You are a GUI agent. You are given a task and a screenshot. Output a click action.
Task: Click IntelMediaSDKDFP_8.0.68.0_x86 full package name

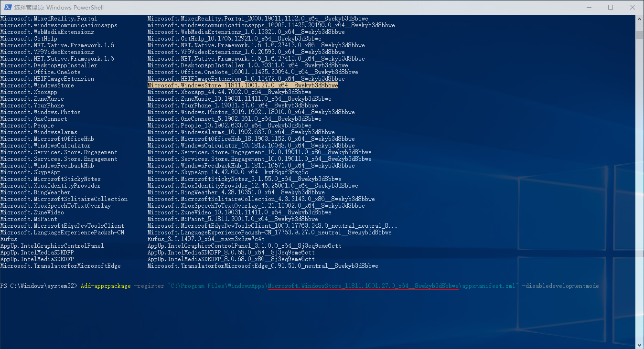(231, 259)
